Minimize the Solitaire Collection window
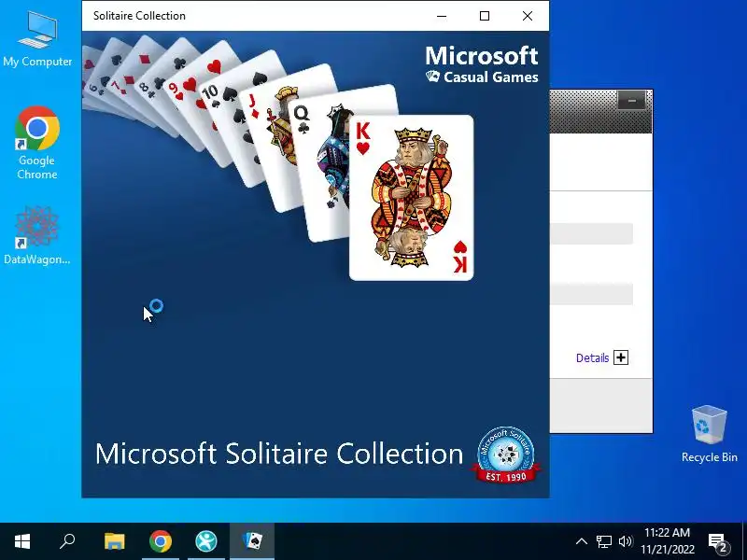This screenshot has width=747, height=560. [x=442, y=16]
